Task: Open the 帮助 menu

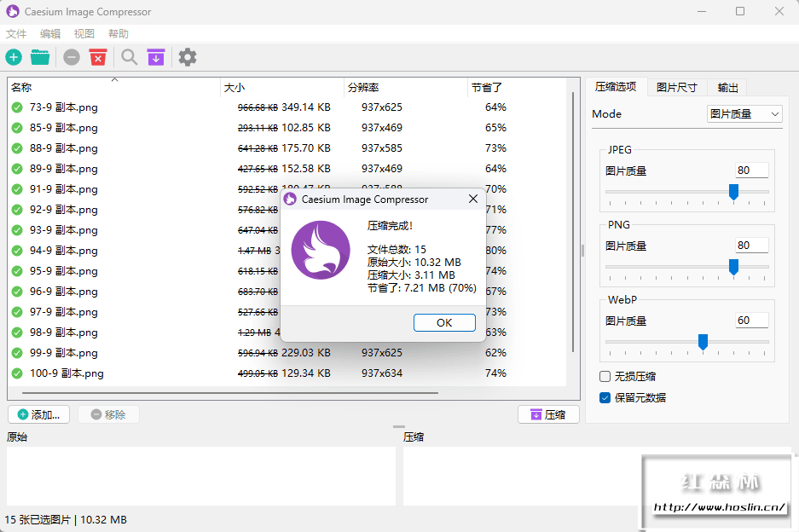Action: coord(119,33)
